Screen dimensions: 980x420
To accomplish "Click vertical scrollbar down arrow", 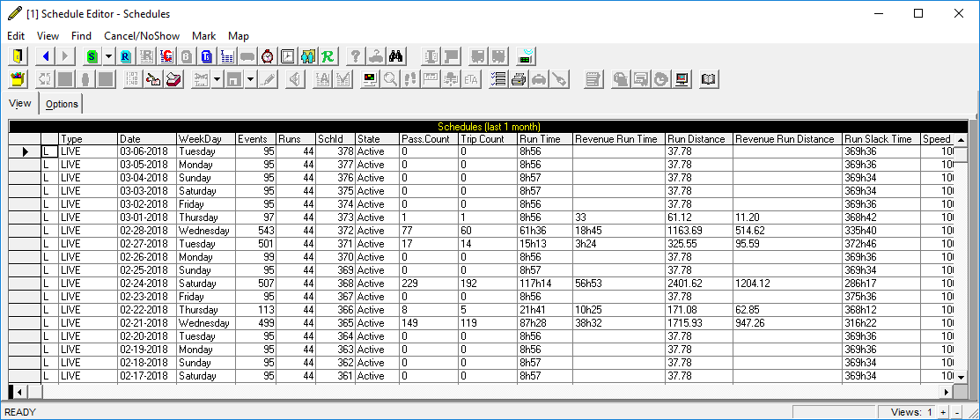I will click(x=962, y=376).
